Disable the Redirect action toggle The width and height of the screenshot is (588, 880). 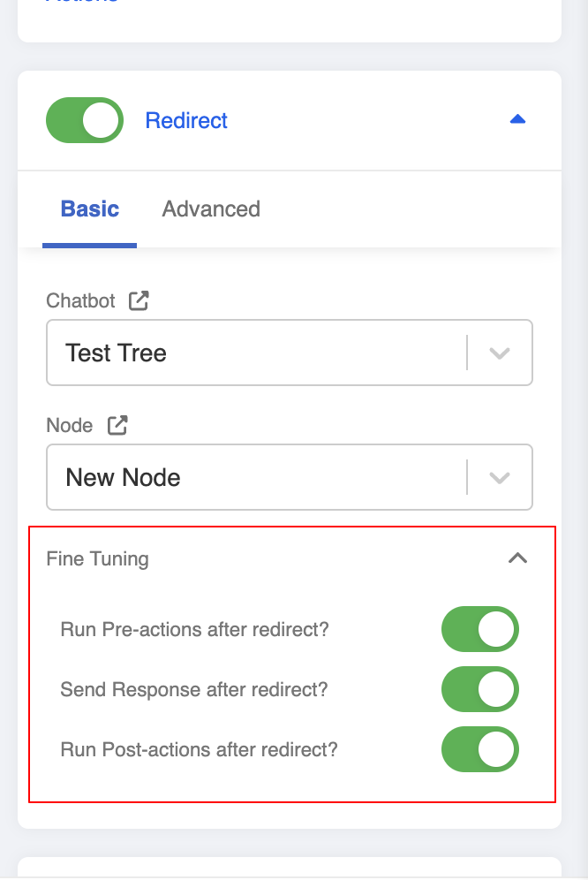pyautogui.click(x=85, y=120)
